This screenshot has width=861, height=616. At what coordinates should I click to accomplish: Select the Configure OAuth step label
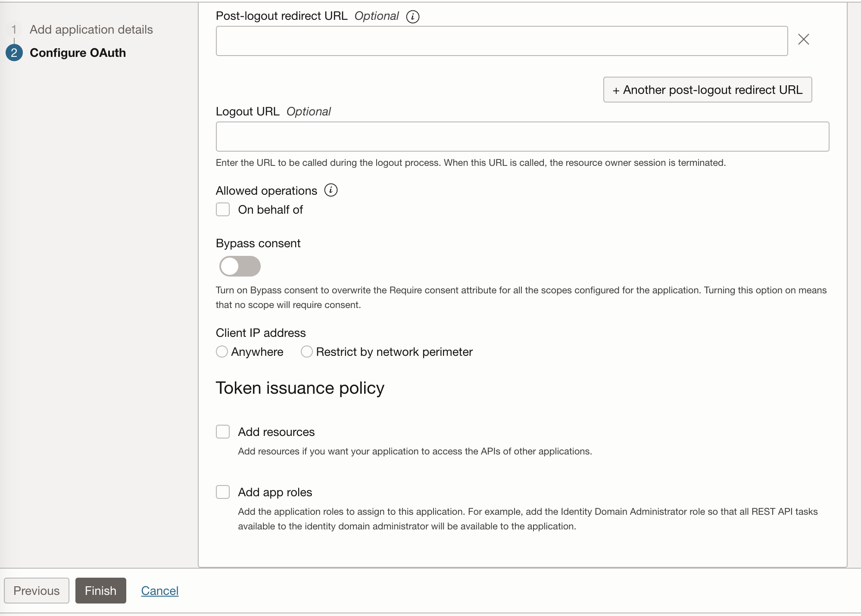point(78,53)
